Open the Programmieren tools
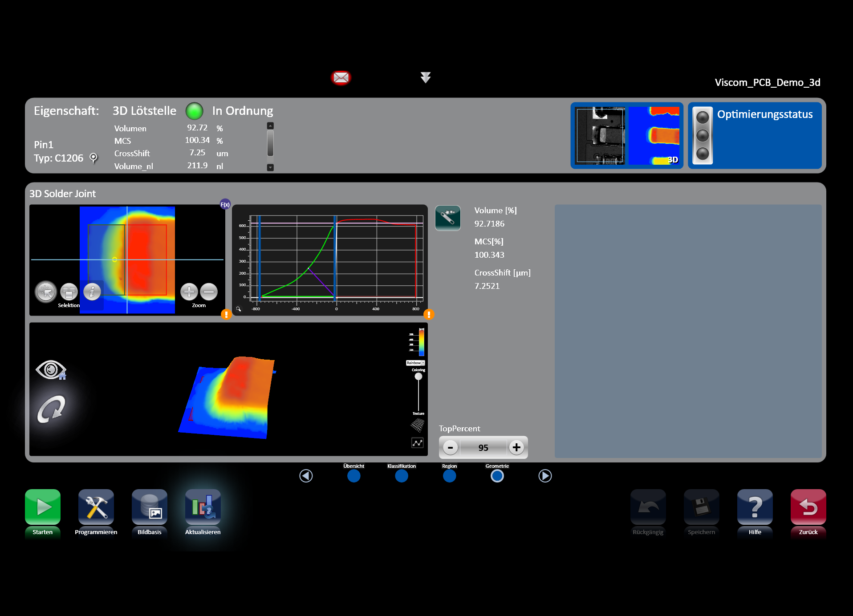This screenshot has width=853, height=616. 96,507
